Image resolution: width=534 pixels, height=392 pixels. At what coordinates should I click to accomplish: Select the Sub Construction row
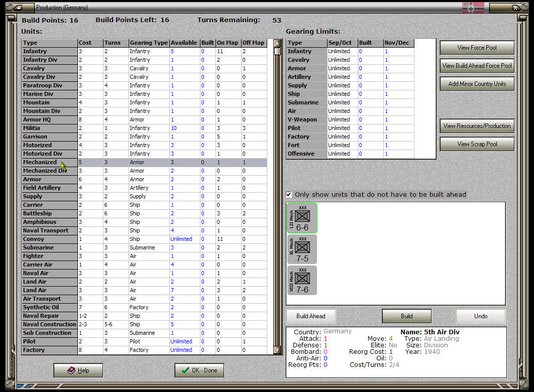(144, 333)
